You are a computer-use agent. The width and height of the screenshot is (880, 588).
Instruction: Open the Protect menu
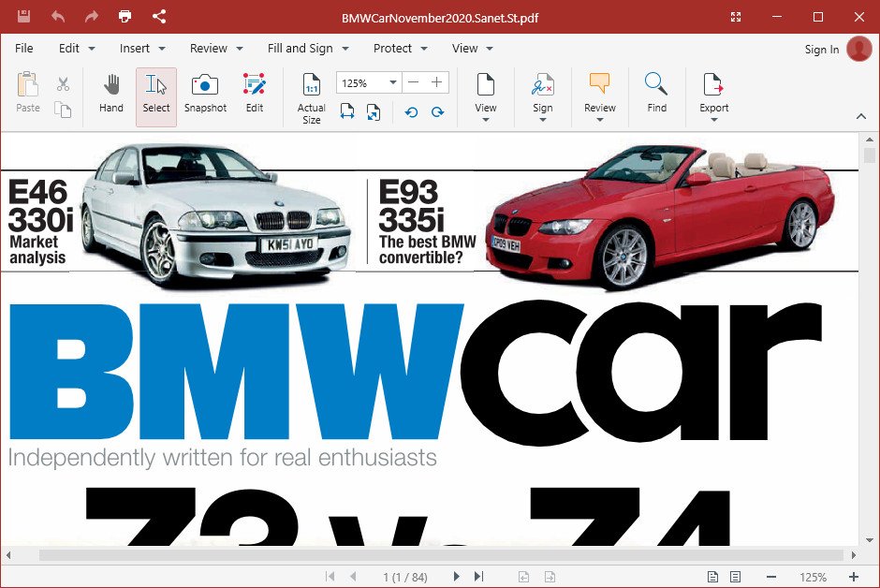pos(400,49)
